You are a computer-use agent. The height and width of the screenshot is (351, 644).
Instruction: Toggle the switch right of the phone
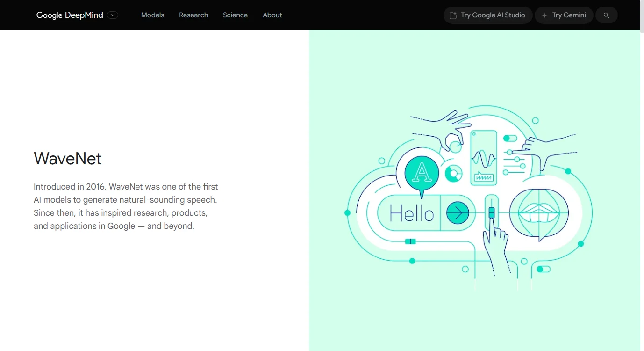(x=510, y=138)
